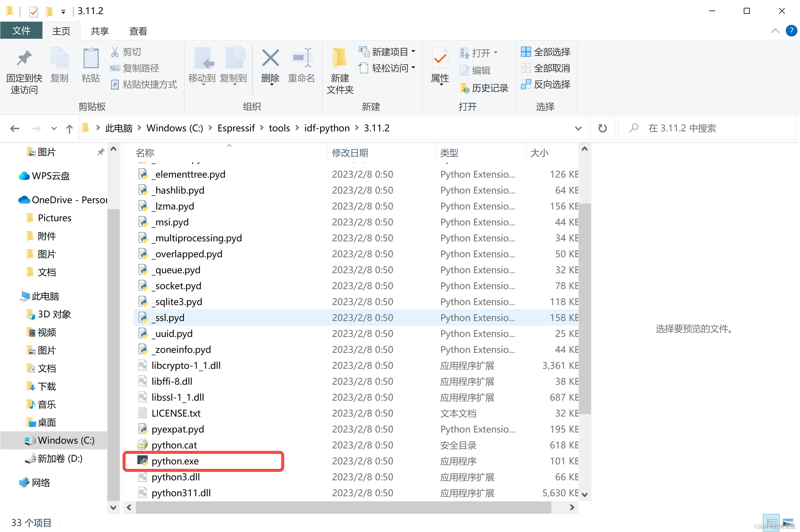Open the View (查看) ribbon tab
The height and width of the screenshot is (532, 800).
click(x=138, y=31)
